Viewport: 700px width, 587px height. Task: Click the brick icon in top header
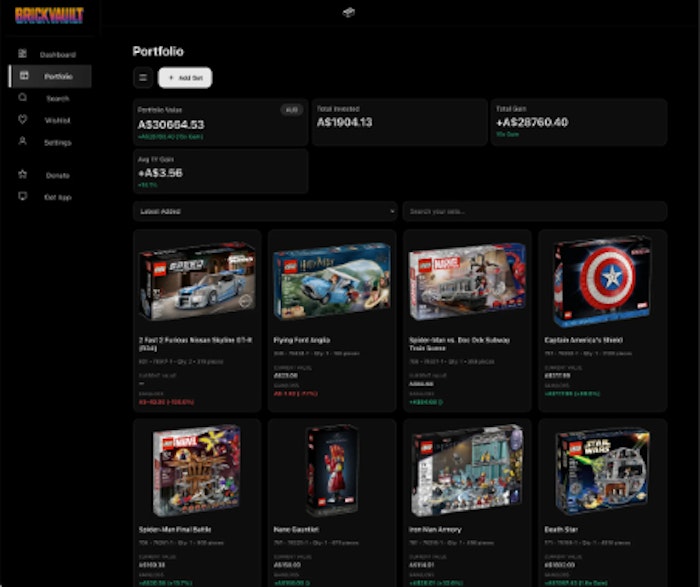(x=349, y=12)
